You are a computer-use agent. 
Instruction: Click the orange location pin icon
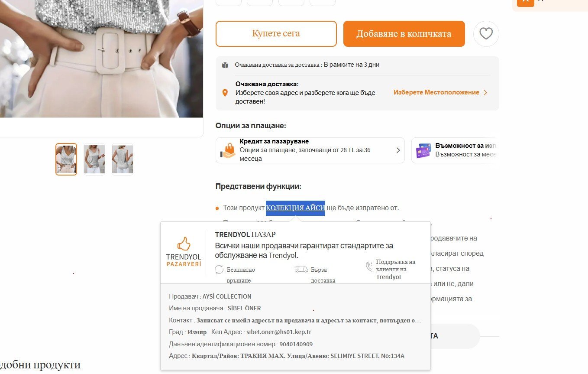(225, 93)
